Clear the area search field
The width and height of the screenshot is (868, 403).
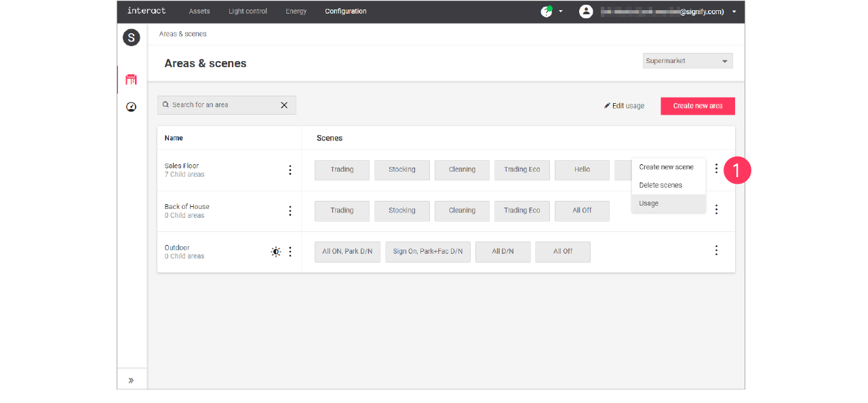284,105
